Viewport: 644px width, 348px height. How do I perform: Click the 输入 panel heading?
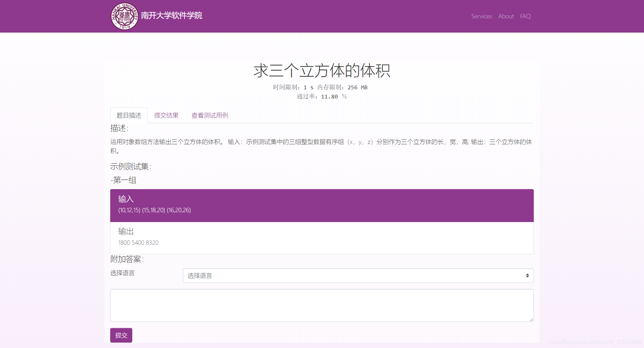(126, 199)
